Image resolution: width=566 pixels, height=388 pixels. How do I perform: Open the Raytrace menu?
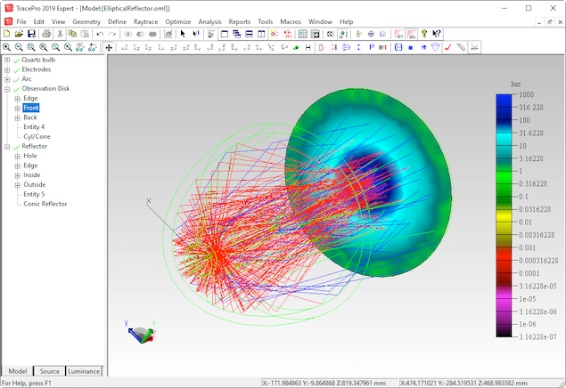click(145, 22)
